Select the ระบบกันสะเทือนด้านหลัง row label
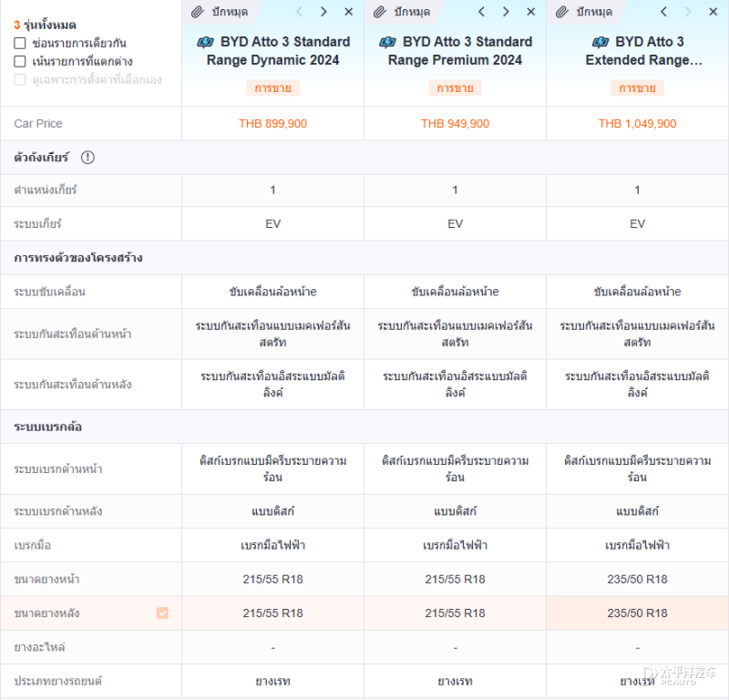Screen dimensions: 729x700 click(73, 385)
